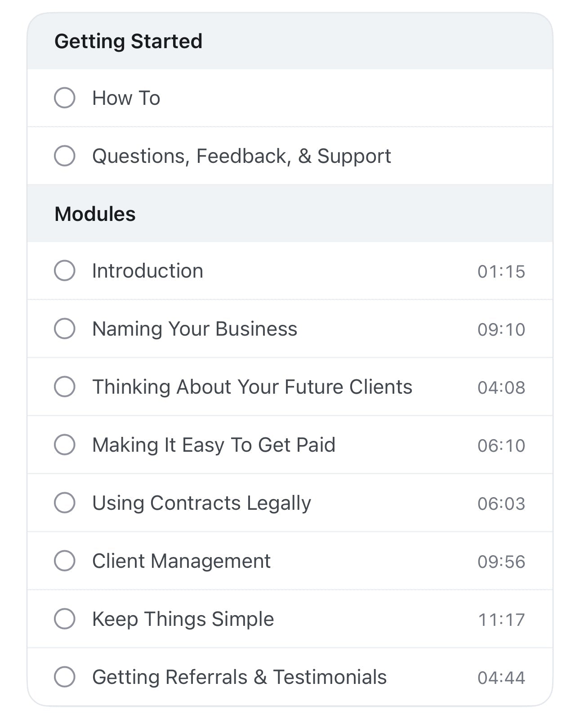Check the Introduction lesson completion circle
The width and height of the screenshot is (580, 728).
65,271
